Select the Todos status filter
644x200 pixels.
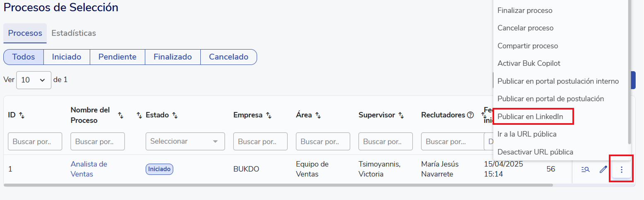(x=24, y=57)
